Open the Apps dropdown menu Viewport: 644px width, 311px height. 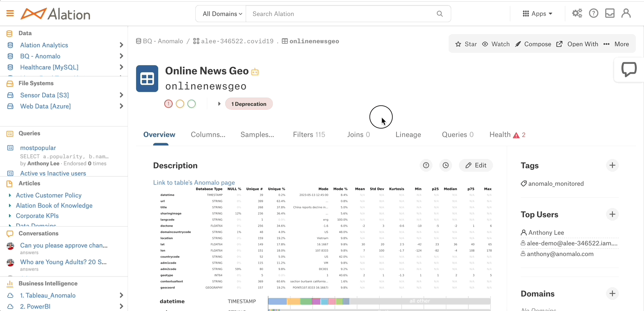coord(537,14)
